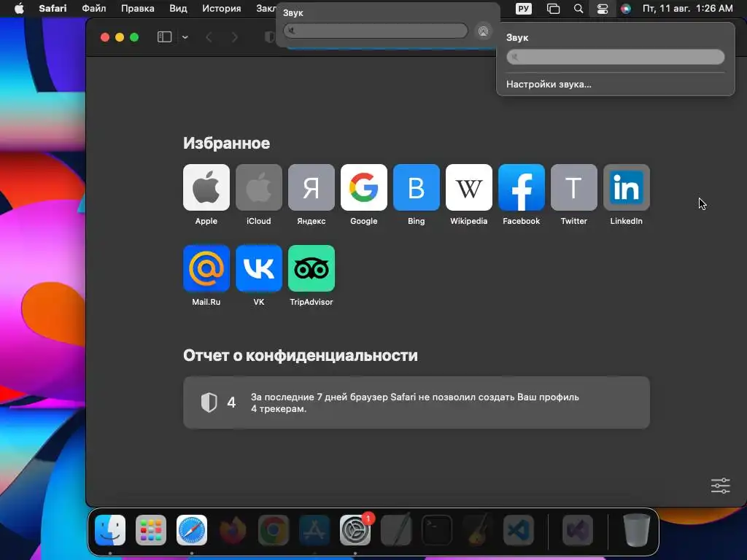Viewport: 747px width, 560px height.
Task: Open the privacy shield icon in the toolbar
Action: click(x=270, y=37)
